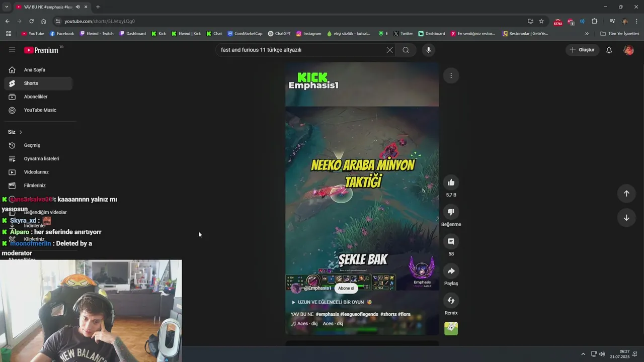Open the taskbar network icon
Image resolution: width=644 pixels, height=362 pixels.
(594, 354)
